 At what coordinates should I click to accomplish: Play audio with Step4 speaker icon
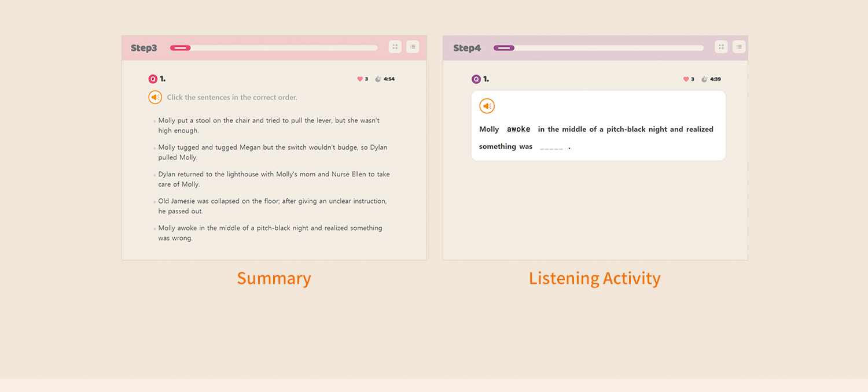coord(487,106)
